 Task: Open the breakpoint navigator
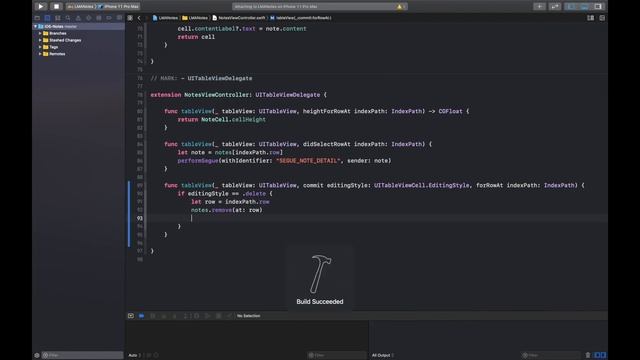pos(109,18)
